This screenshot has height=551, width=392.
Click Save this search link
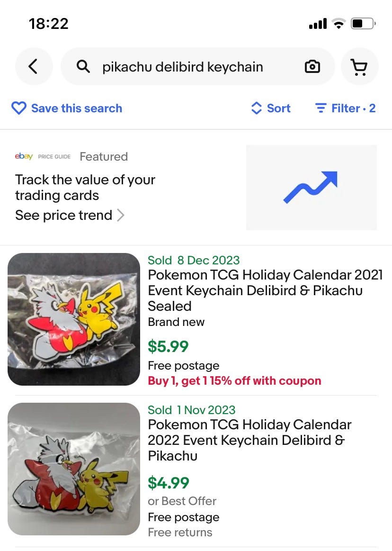(x=77, y=108)
